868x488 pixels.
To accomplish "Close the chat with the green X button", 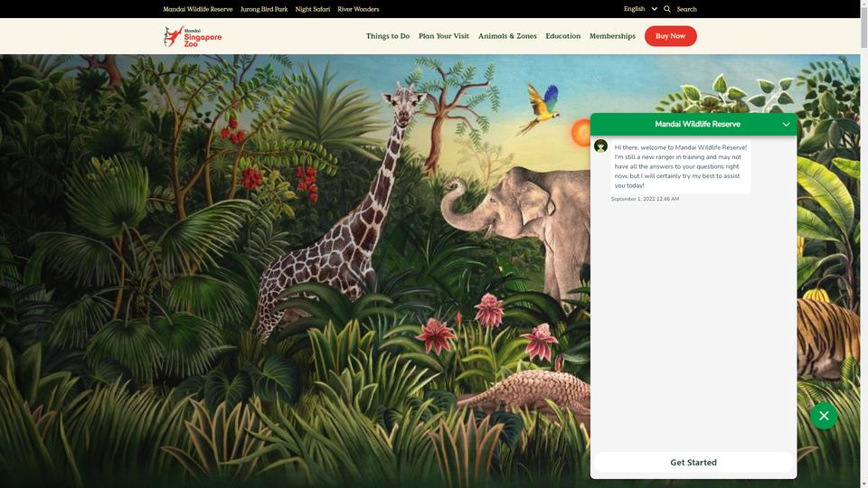I will click(823, 416).
